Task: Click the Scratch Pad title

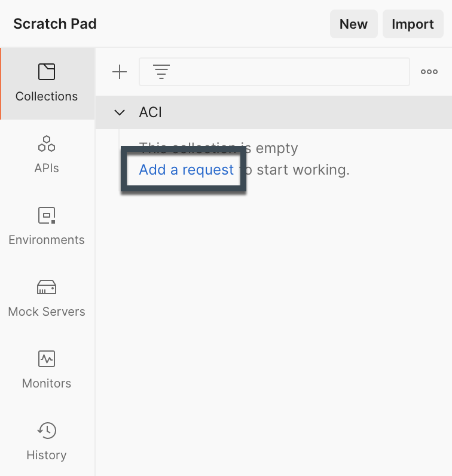Action: pos(55,24)
